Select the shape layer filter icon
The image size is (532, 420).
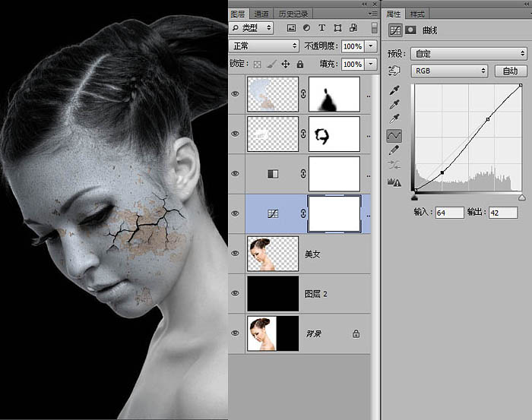coord(337,28)
